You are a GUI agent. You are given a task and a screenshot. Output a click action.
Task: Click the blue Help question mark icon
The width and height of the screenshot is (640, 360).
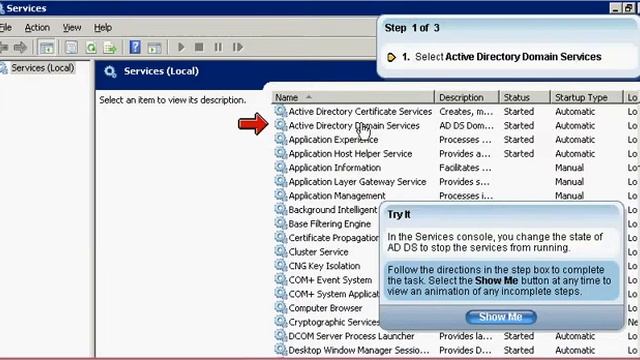[x=135, y=47]
